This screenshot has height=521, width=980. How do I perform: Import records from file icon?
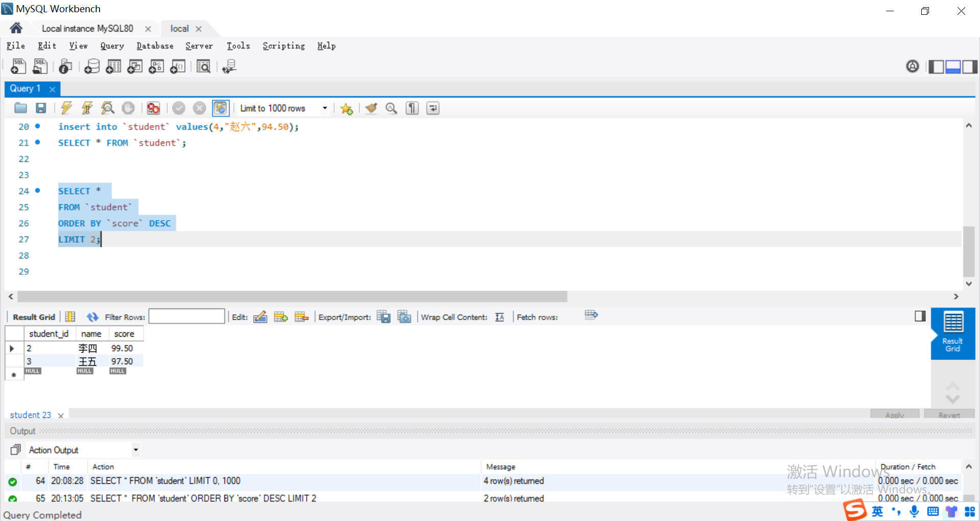click(x=404, y=317)
